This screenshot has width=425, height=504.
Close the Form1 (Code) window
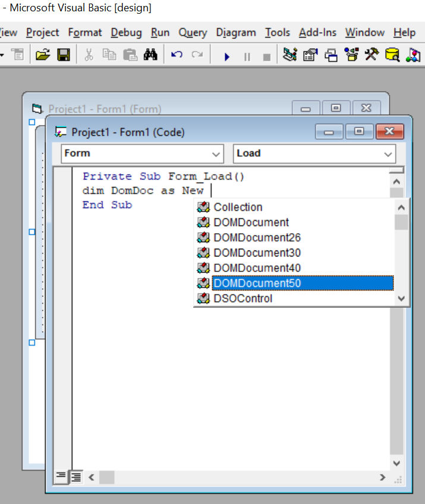tap(389, 132)
